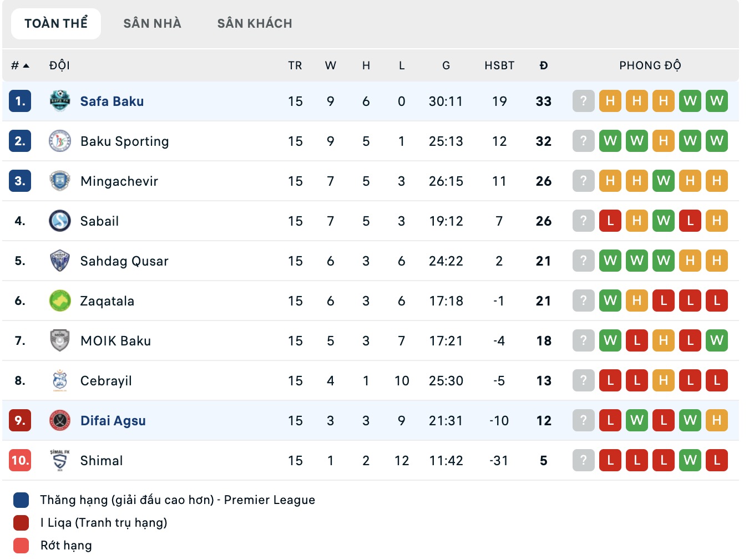
Task: Click the Safa Baku team logo
Action: tap(59, 101)
